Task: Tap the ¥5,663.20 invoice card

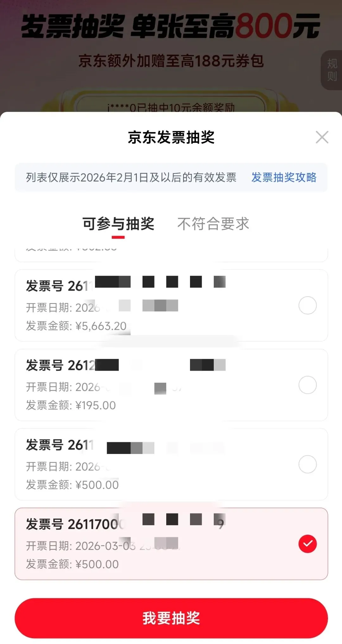Action: [x=171, y=305]
